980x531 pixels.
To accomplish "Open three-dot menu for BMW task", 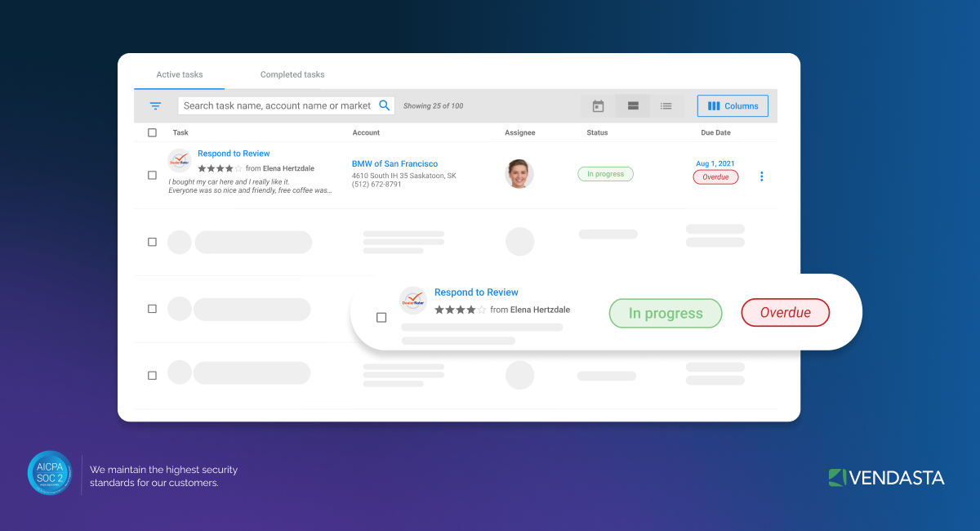I will [x=762, y=176].
